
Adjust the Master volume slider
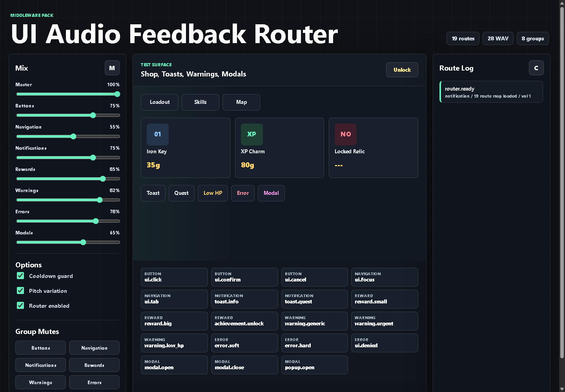pos(68,94)
